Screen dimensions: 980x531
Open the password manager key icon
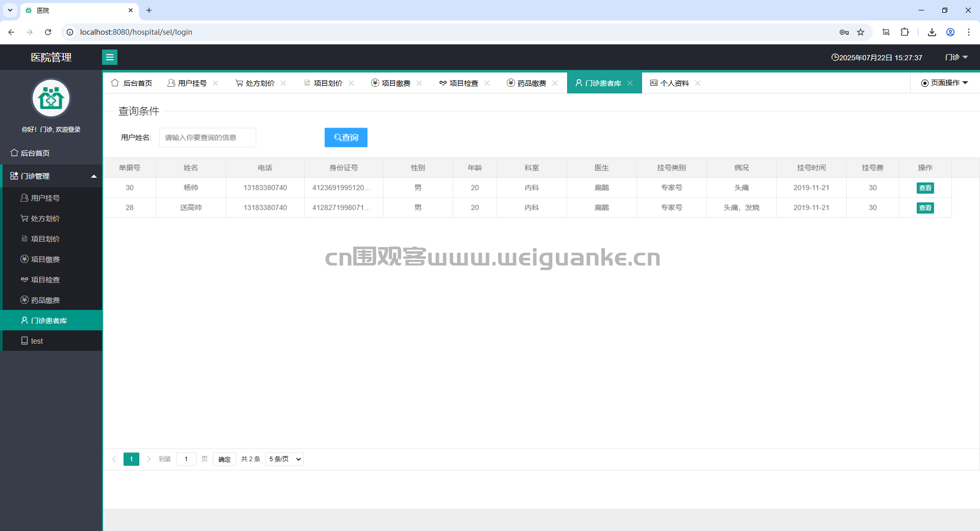(844, 32)
